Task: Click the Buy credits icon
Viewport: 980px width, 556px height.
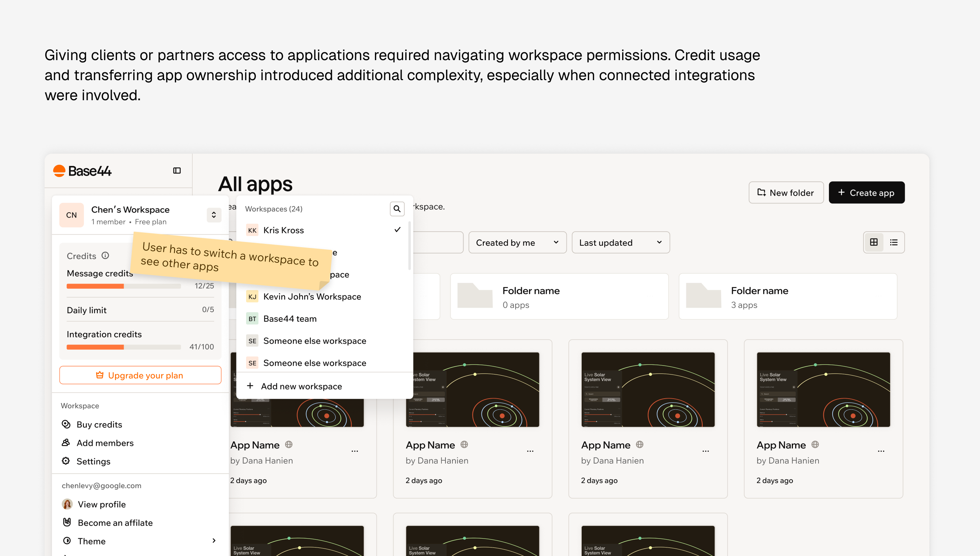Action: 66,424
